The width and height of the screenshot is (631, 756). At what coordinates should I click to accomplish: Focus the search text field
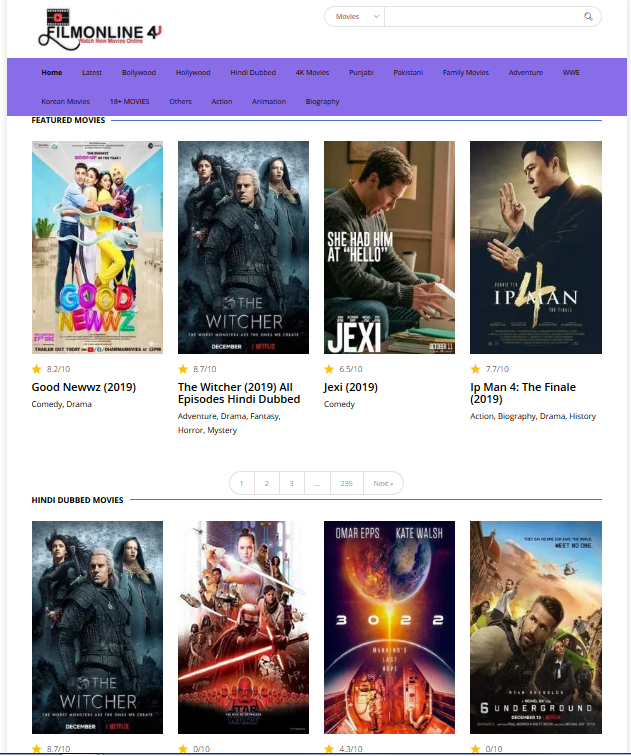click(x=483, y=16)
